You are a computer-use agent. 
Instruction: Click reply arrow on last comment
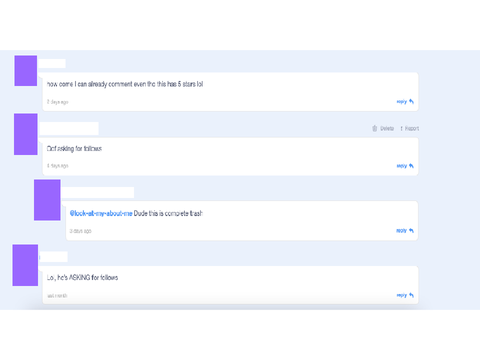(411, 295)
